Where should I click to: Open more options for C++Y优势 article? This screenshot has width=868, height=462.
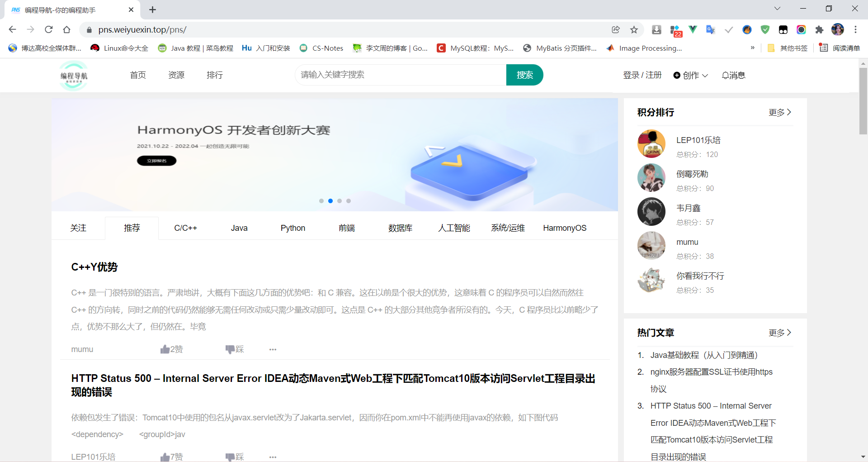point(273,349)
